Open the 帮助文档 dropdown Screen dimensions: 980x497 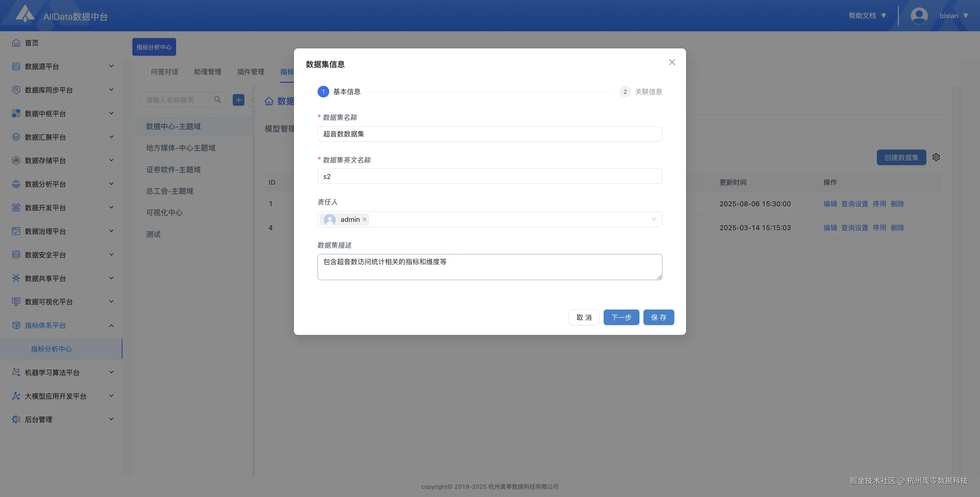tap(867, 16)
